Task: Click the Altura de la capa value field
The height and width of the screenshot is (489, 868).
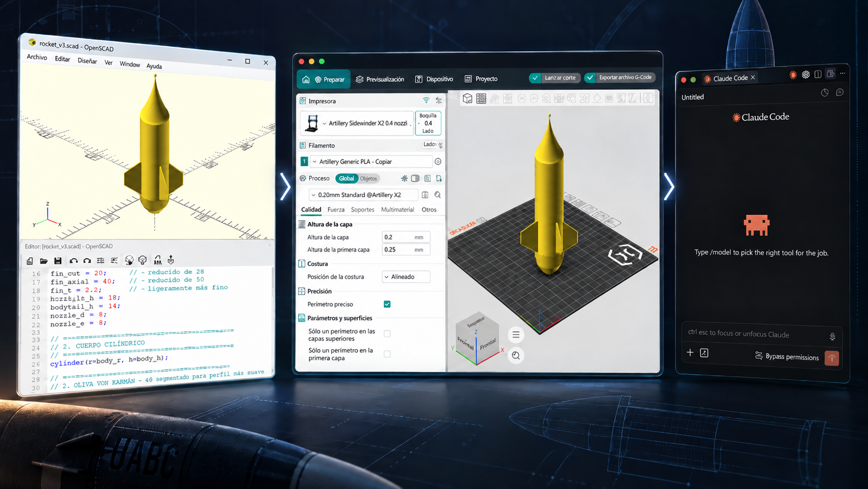Action: 406,237
